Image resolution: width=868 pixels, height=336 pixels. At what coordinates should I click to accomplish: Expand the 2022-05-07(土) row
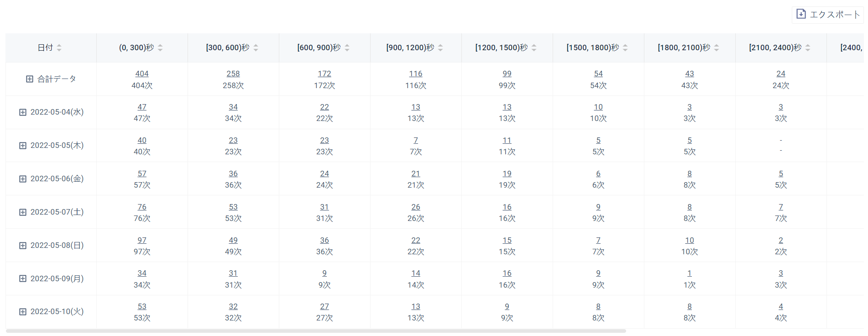[x=23, y=212]
